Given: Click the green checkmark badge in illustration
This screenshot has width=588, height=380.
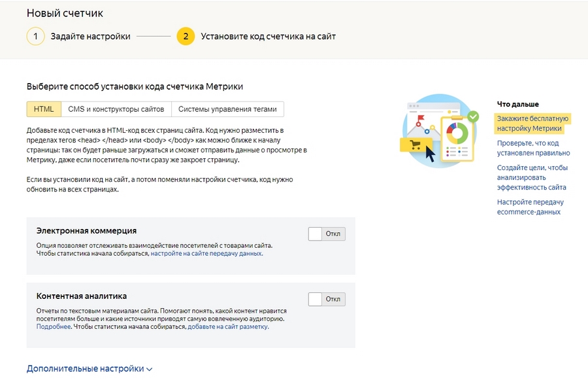Looking at the screenshot, I should pos(473,116).
